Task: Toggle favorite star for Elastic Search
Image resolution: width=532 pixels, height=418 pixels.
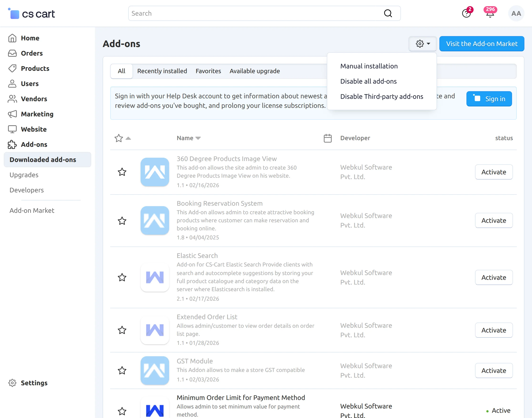Action: click(x=122, y=277)
